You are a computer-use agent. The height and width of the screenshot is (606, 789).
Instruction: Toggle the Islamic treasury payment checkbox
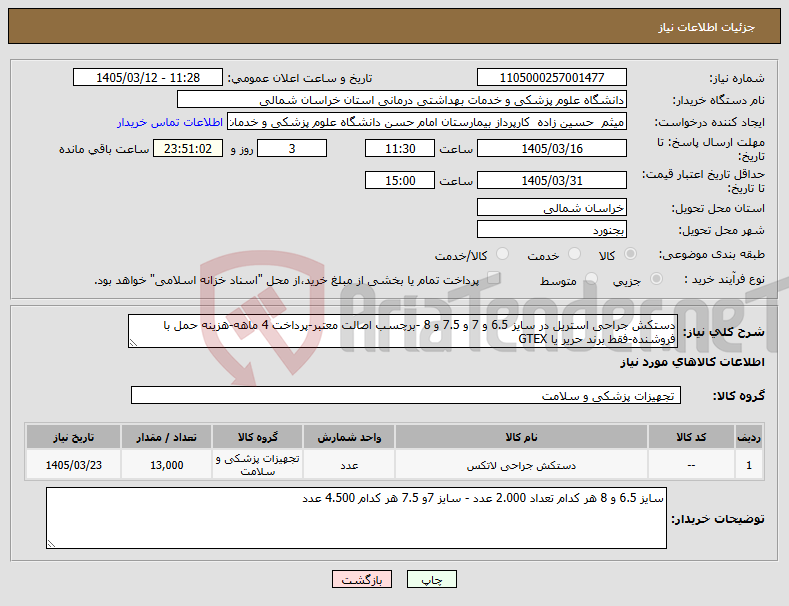[x=494, y=278]
